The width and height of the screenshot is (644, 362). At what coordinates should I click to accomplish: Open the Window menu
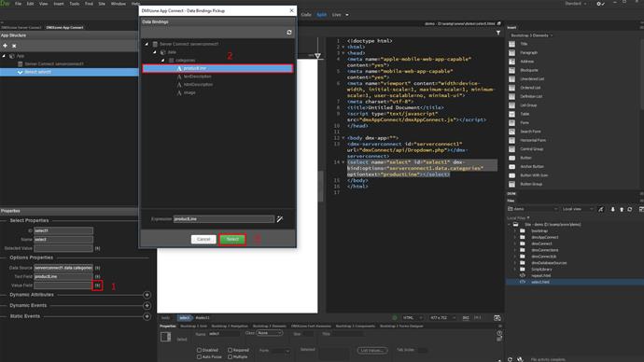[x=119, y=4]
